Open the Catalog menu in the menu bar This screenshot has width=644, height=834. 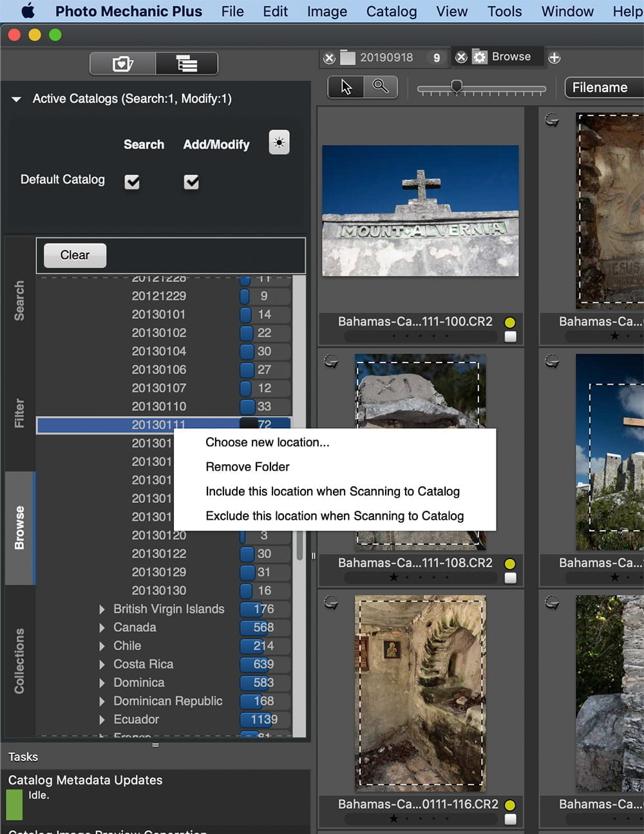pos(392,12)
